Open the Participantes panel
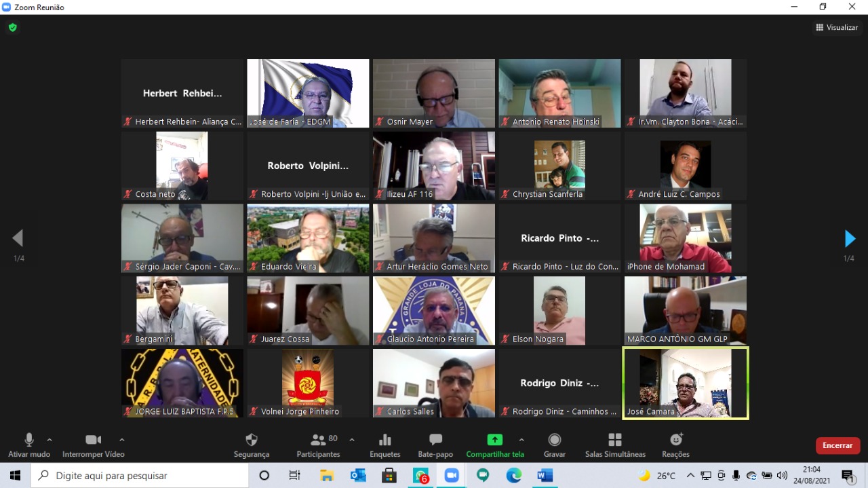The image size is (868, 488). pyautogui.click(x=318, y=440)
